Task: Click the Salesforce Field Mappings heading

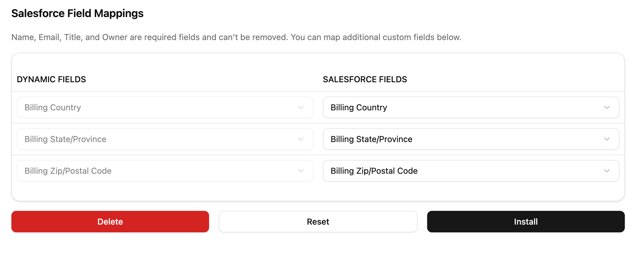Action: [x=77, y=13]
